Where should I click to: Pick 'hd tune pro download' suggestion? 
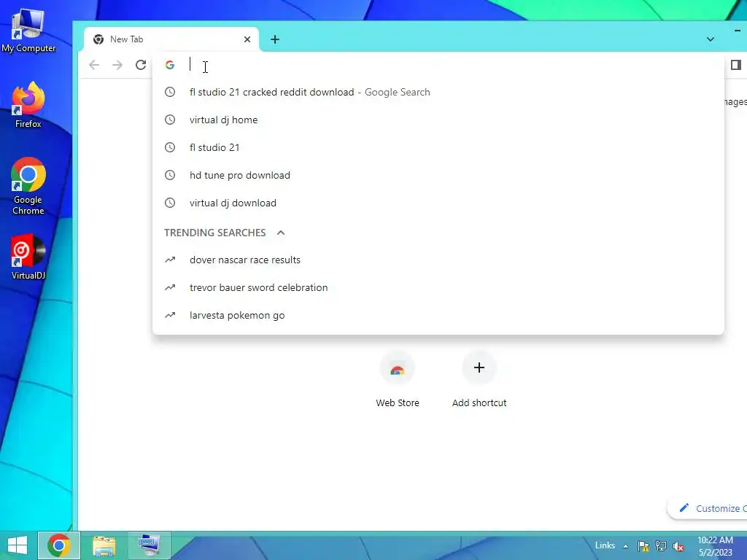click(x=438, y=175)
